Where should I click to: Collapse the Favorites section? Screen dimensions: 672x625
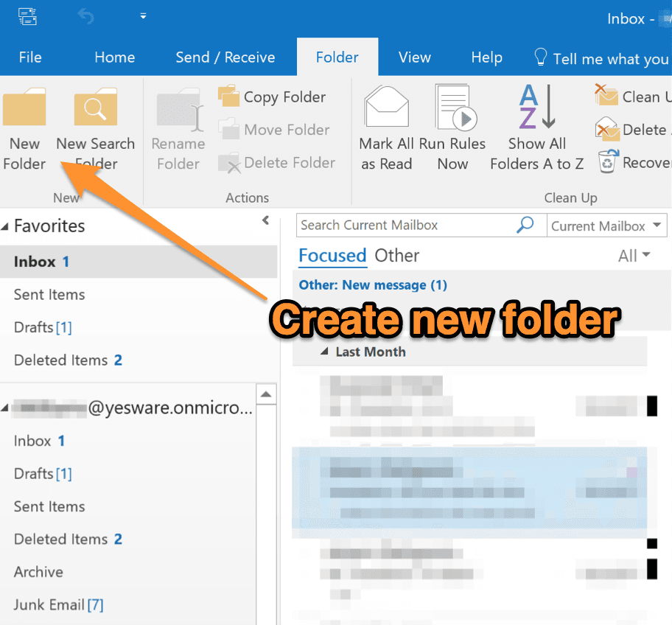(x=7, y=226)
